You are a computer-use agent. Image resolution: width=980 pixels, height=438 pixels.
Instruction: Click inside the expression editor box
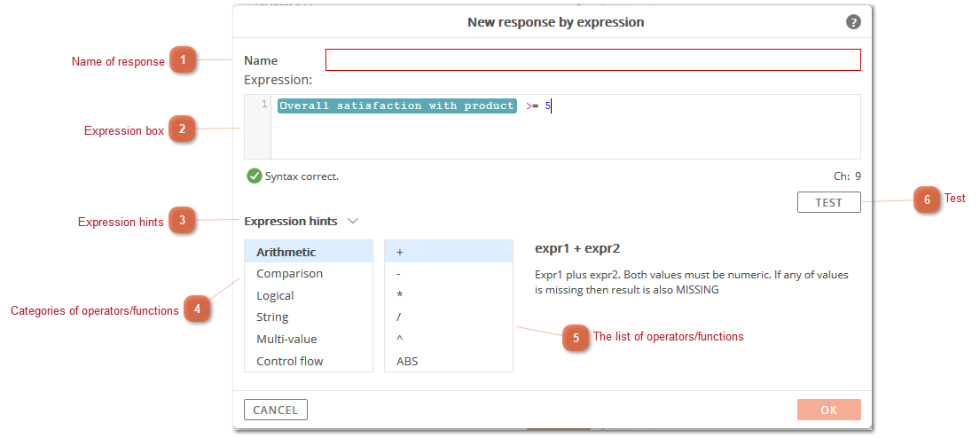[x=566, y=127]
